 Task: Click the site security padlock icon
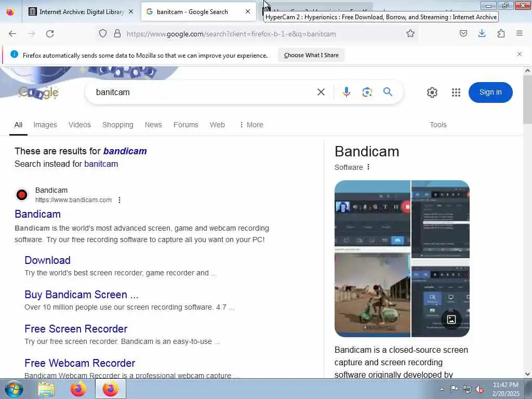(x=117, y=33)
